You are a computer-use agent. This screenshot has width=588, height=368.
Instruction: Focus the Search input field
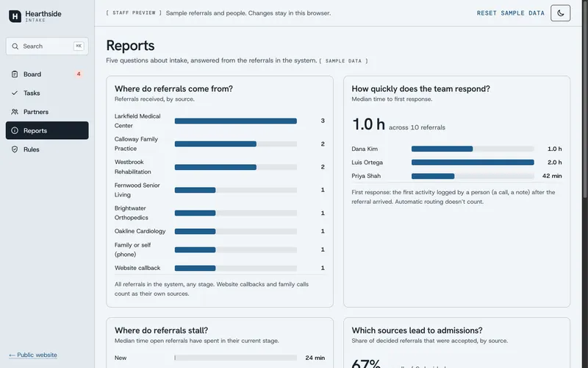47,46
